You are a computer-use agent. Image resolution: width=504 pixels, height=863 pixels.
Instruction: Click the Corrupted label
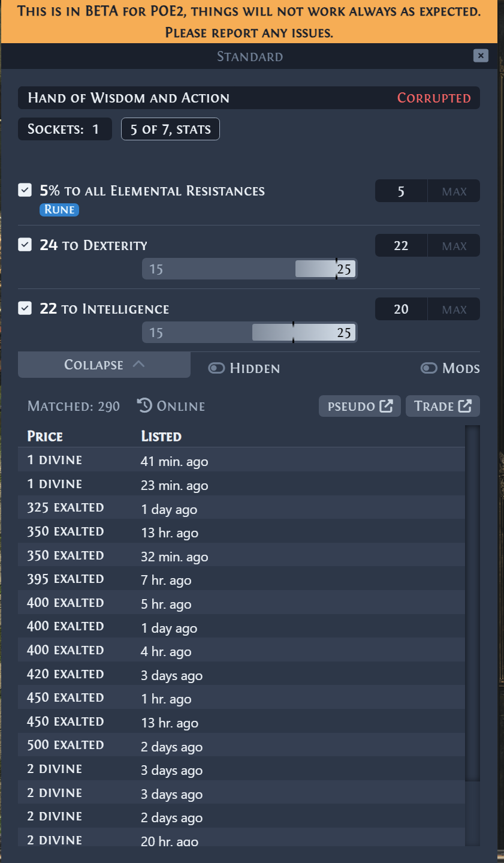[434, 98]
